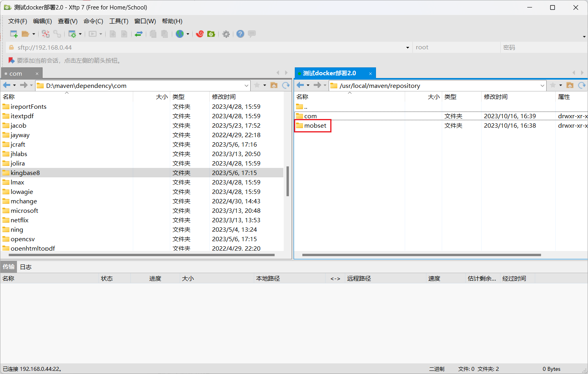Open the 工具(T) menu
588x374 pixels.
click(119, 21)
